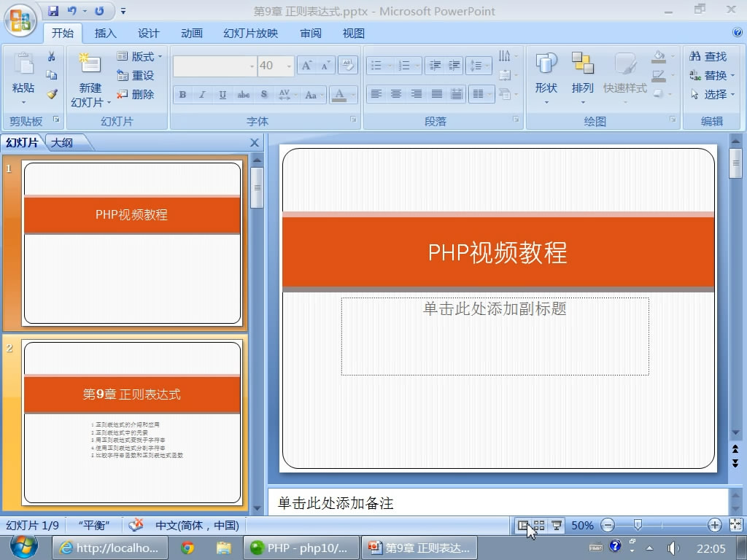Switch to the 插入 ribbon tab

(x=105, y=34)
